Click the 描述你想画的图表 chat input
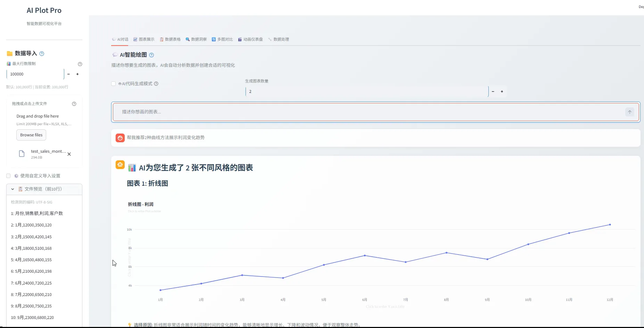This screenshot has width=644, height=328. (x=372, y=112)
